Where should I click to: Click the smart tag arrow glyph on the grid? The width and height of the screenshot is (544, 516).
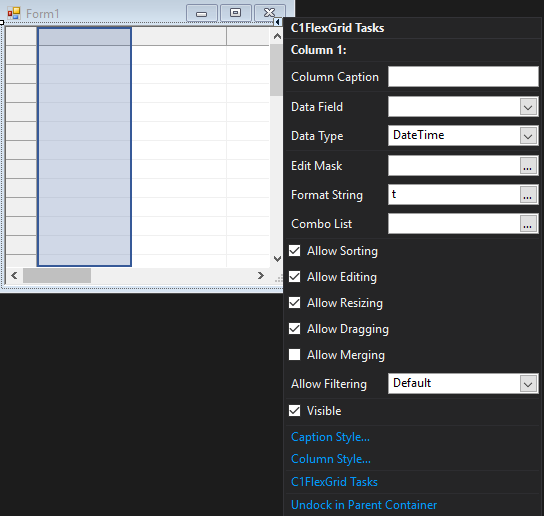click(278, 22)
